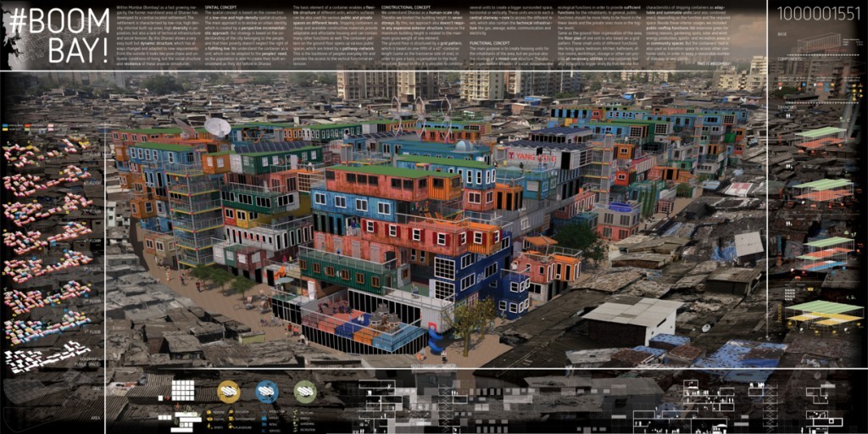Click the yellow circular icon in bottom legend
The image size is (868, 434).
tap(228, 391)
